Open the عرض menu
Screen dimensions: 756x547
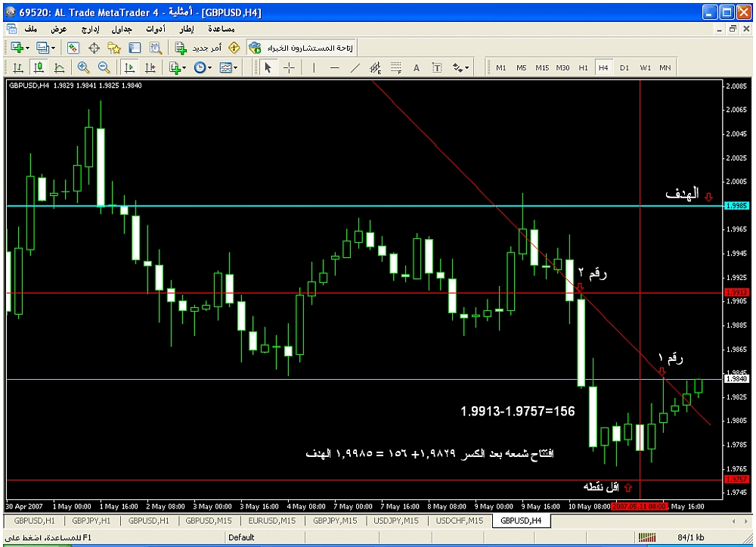click(x=59, y=29)
